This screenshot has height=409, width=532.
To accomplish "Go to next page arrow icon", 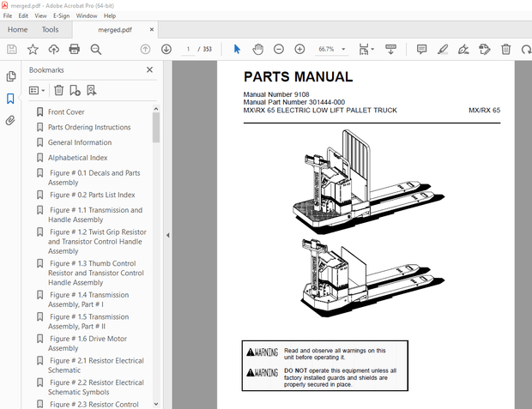I will 166,50.
